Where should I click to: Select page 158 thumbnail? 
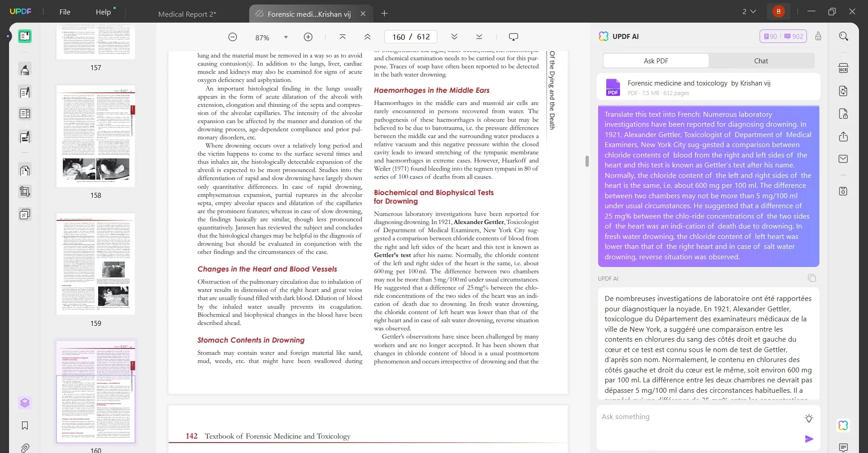click(x=96, y=136)
